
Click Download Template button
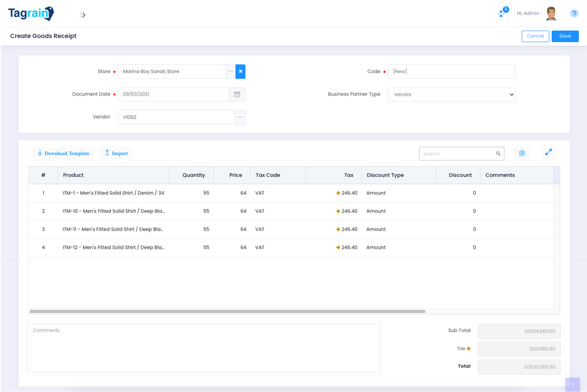pyautogui.click(x=63, y=153)
